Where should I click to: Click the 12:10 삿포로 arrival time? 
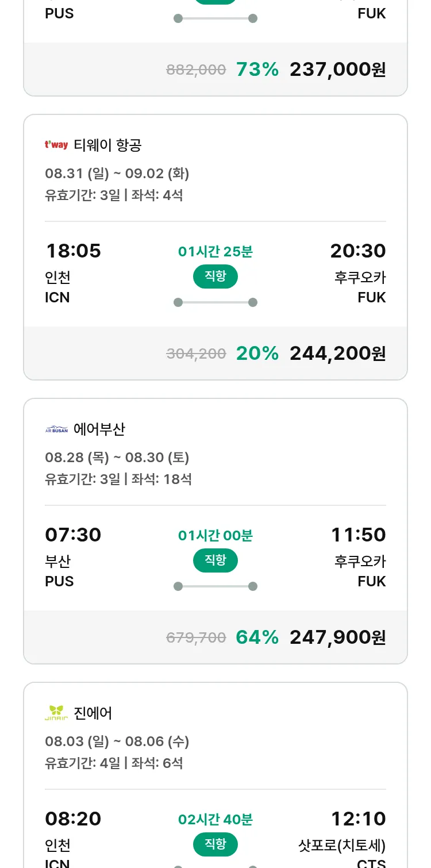coord(358,819)
